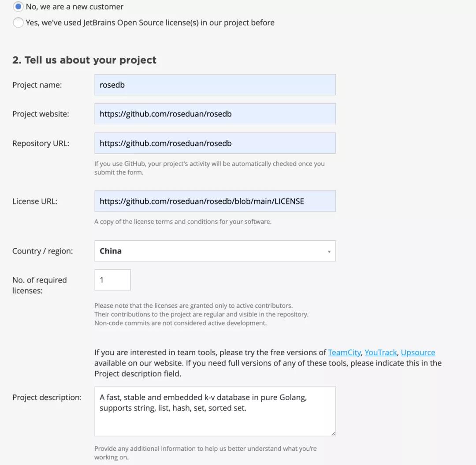Click the No. of required licenses box
Viewport: 476px width, 465px height.
pyautogui.click(x=112, y=280)
